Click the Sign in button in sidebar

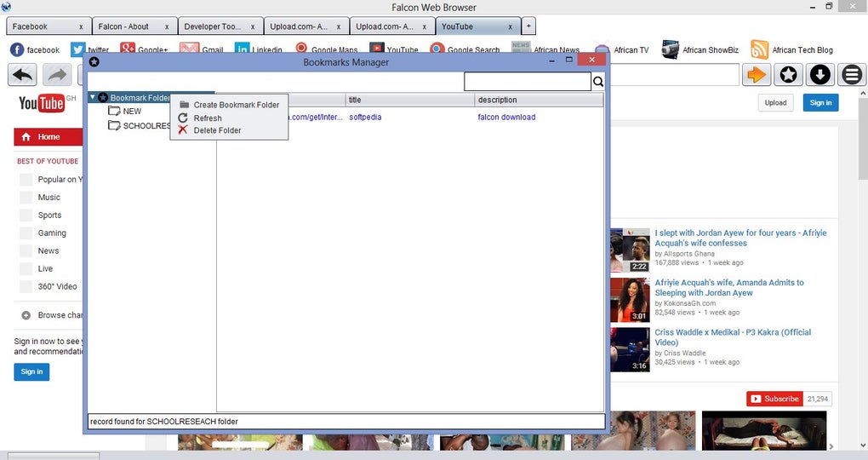point(31,372)
